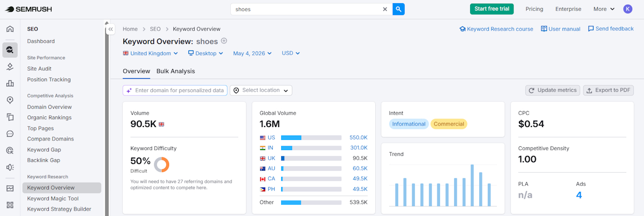
Task: Open Keyword Magic Tool in the sidebar
Action: (x=53, y=198)
